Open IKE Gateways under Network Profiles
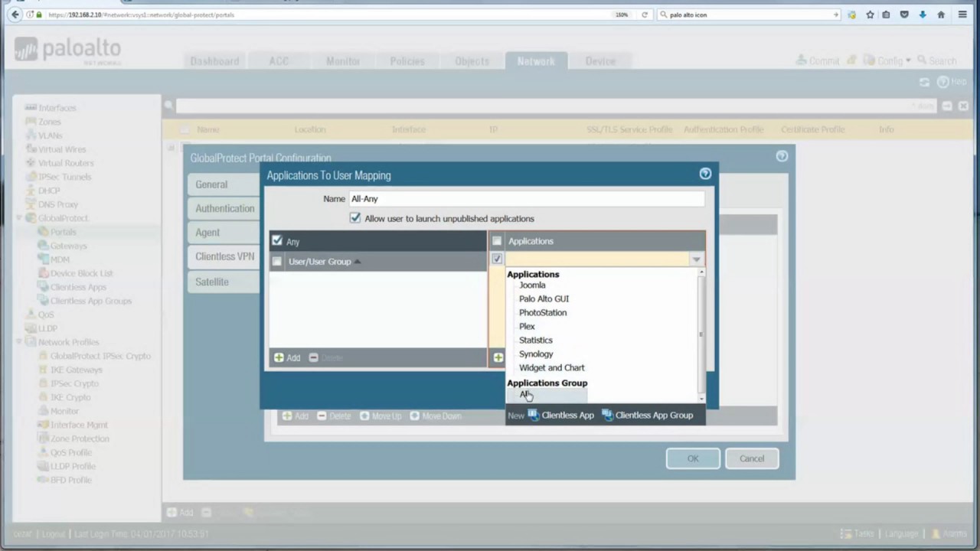Viewport: 980px width, 551px height. point(76,370)
